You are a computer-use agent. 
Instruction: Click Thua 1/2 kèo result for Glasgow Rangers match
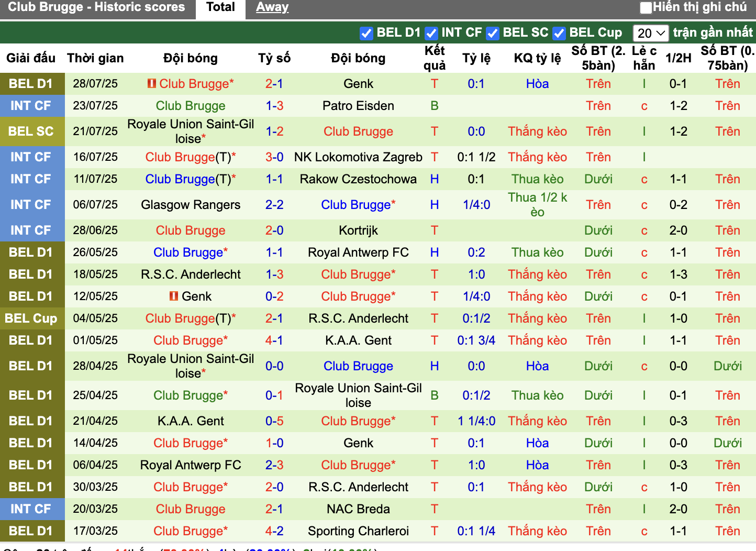pyautogui.click(x=537, y=205)
